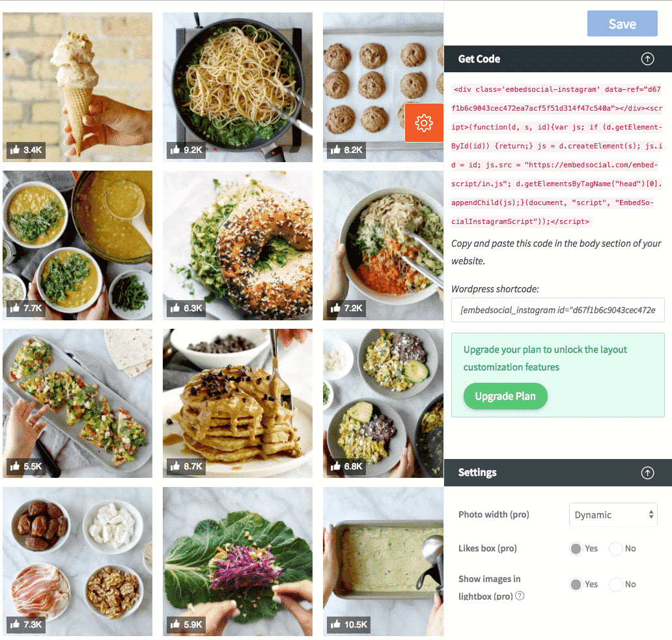Select Yes for Show images in lightbox
The width and height of the screenshot is (672, 640).
[x=576, y=584]
